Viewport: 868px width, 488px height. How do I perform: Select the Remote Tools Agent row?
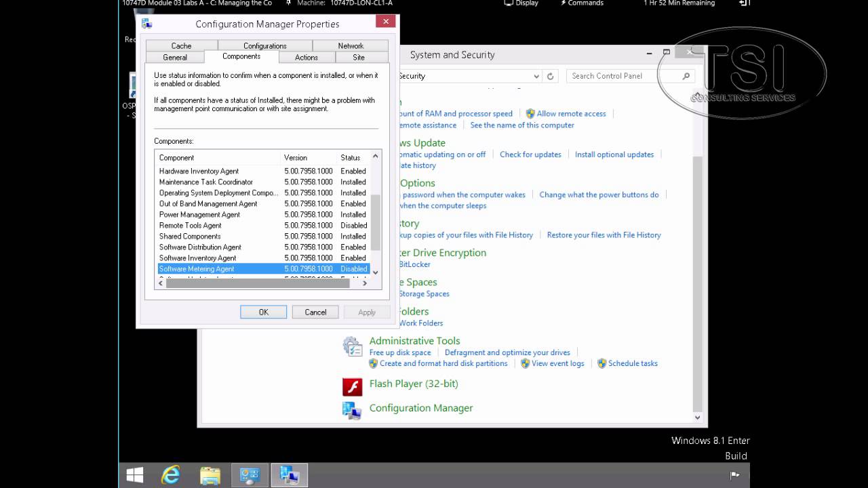coord(263,225)
